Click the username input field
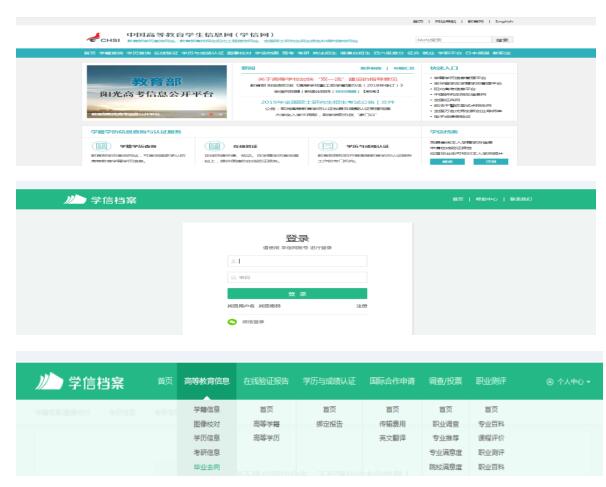 297,261
